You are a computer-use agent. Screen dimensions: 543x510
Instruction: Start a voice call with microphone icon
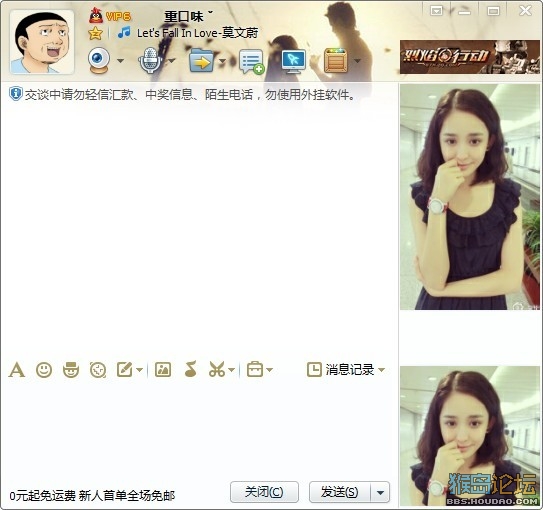click(150, 60)
